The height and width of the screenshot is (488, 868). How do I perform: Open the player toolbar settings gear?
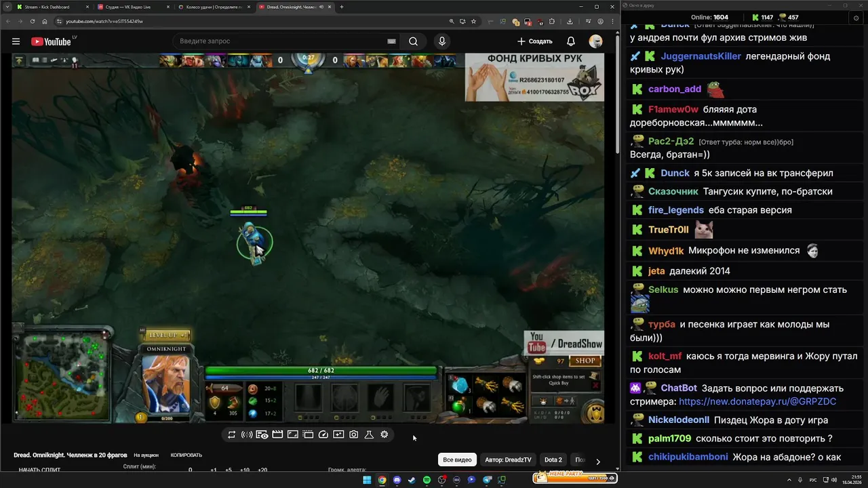384,434
